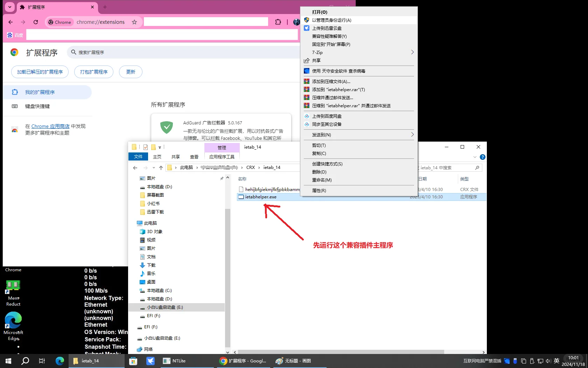The height and width of the screenshot is (368, 588).
Task: Click the properties checkmark icon in Explorer's quick access toolbar
Action: tap(146, 147)
